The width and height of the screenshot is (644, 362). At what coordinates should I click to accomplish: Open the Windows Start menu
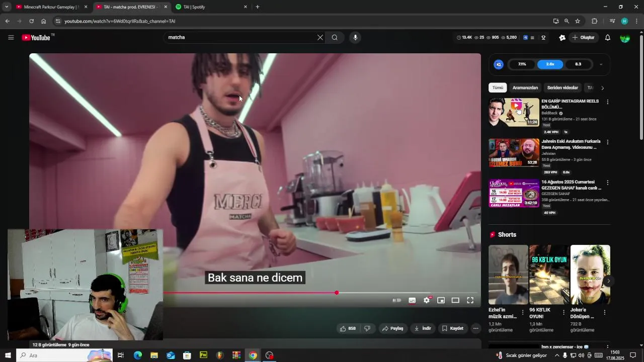pyautogui.click(x=8, y=355)
